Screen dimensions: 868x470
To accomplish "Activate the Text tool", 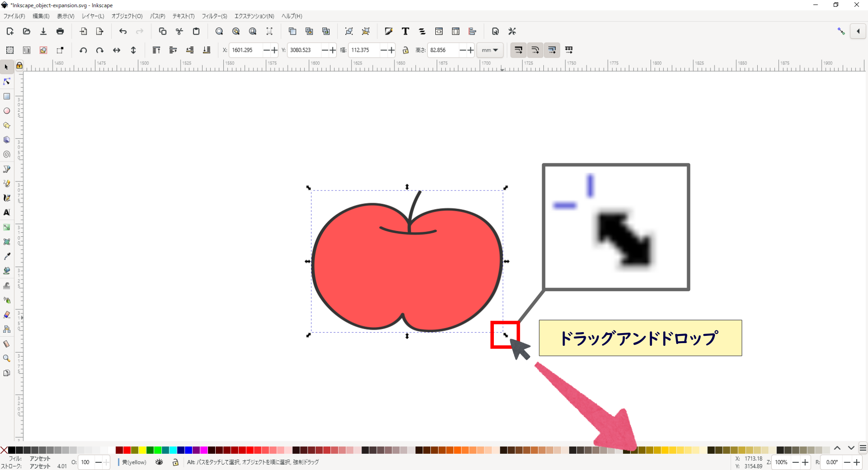I will [6, 212].
